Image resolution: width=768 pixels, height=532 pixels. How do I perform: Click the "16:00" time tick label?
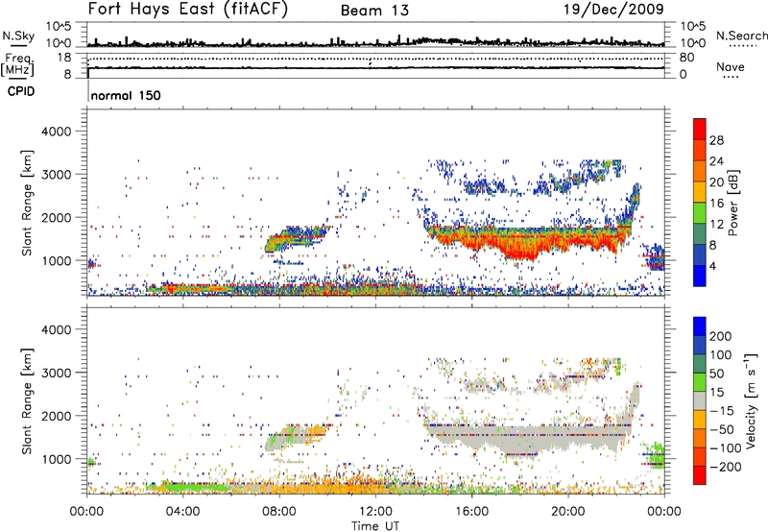coord(471,512)
